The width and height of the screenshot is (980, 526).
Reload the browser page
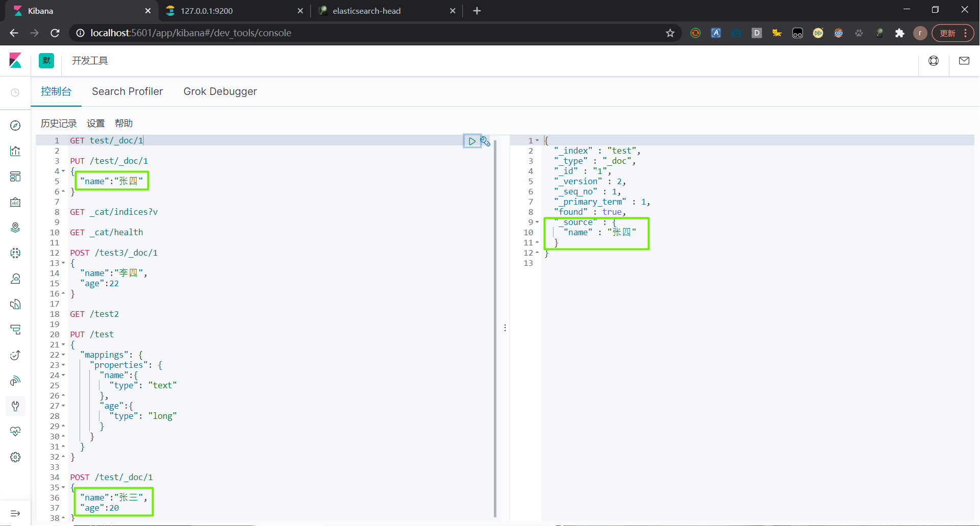point(55,33)
